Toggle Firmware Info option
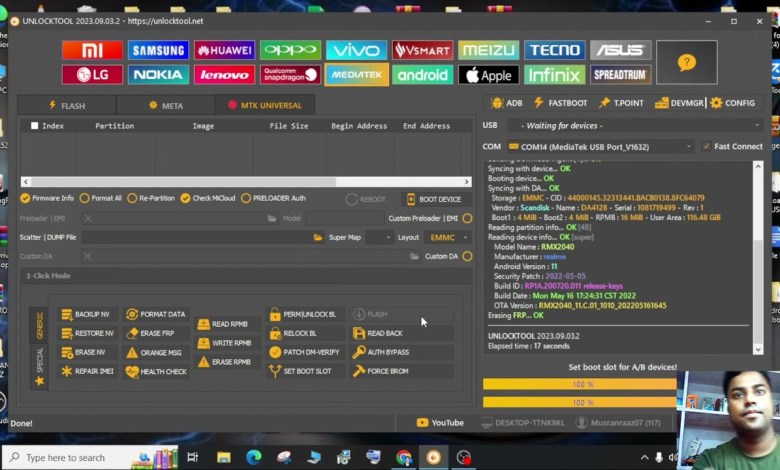 pyautogui.click(x=47, y=198)
